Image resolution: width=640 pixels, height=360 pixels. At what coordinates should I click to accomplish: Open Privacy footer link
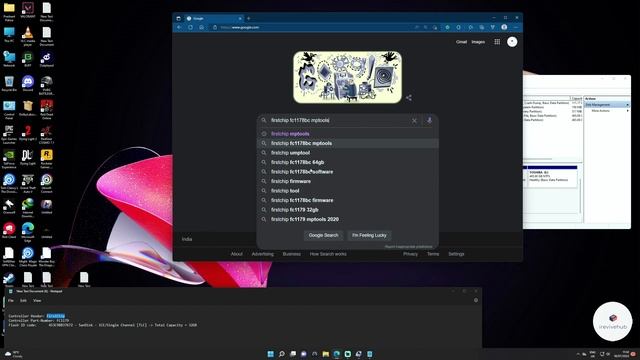pyautogui.click(x=410, y=254)
